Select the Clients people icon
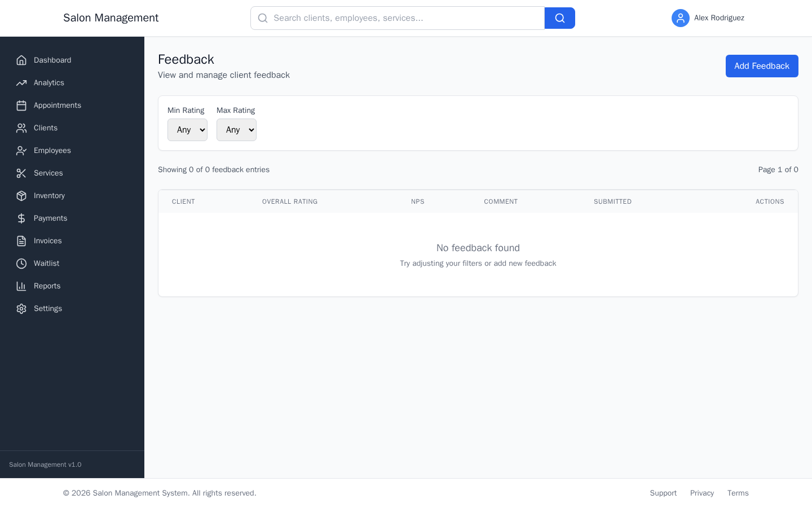This screenshot has height=508, width=812. coord(21,128)
